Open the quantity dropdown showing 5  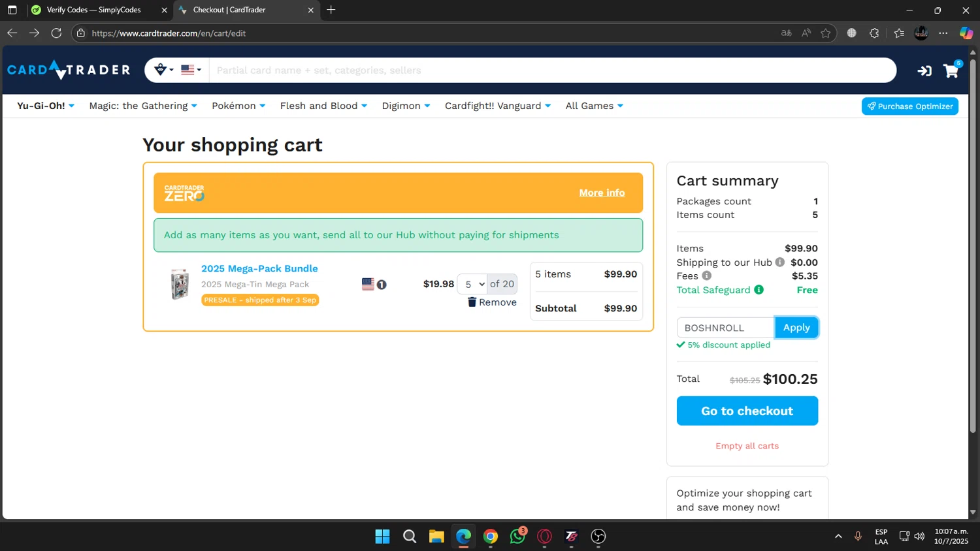473,284
